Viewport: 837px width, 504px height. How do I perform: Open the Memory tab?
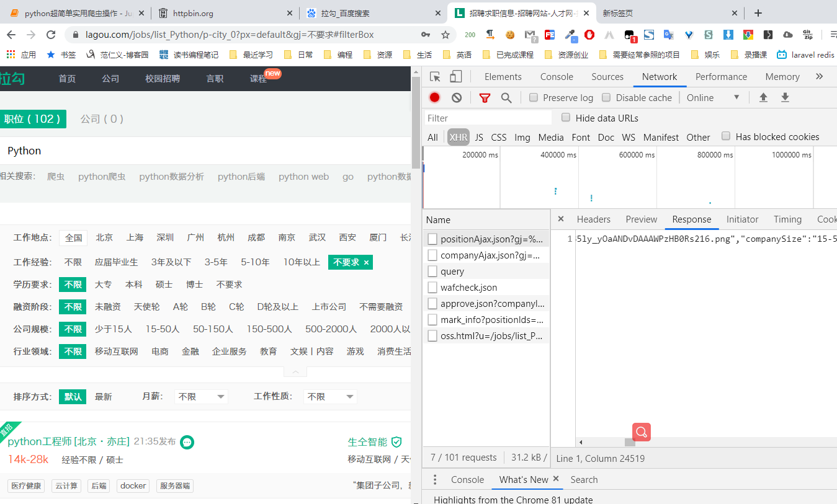tap(782, 77)
